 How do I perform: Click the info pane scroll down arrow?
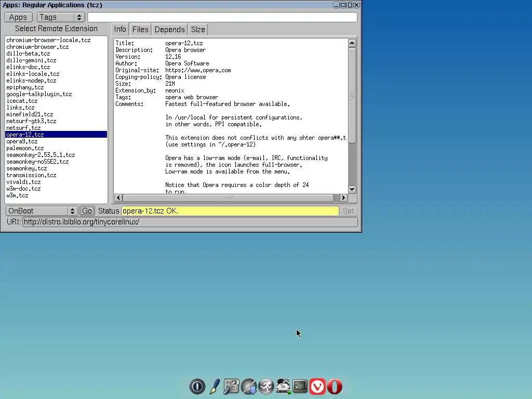click(352, 189)
